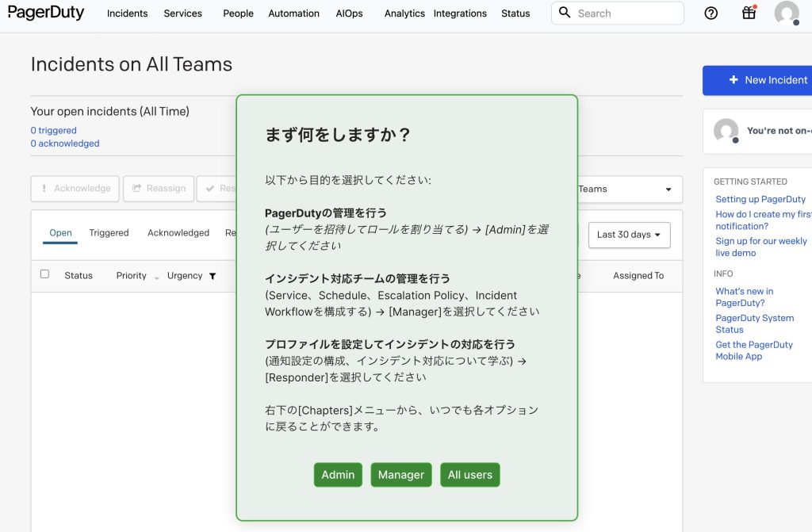The height and width of the screenshot is (532, 812).
Task: Click the Urgency filter funnel icon
Action: pyautogui.click(x=213, y=276)
